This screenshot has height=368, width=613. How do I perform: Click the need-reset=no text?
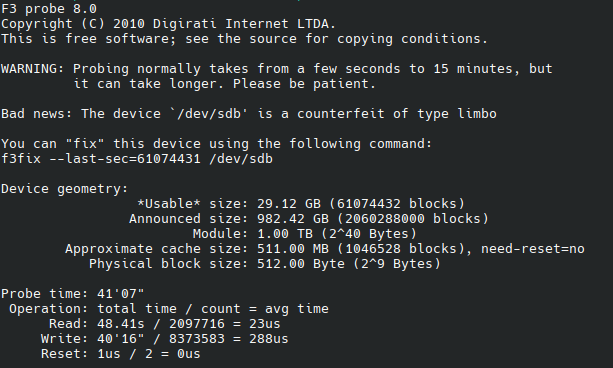pyautogui.click(x=533, y=249)
